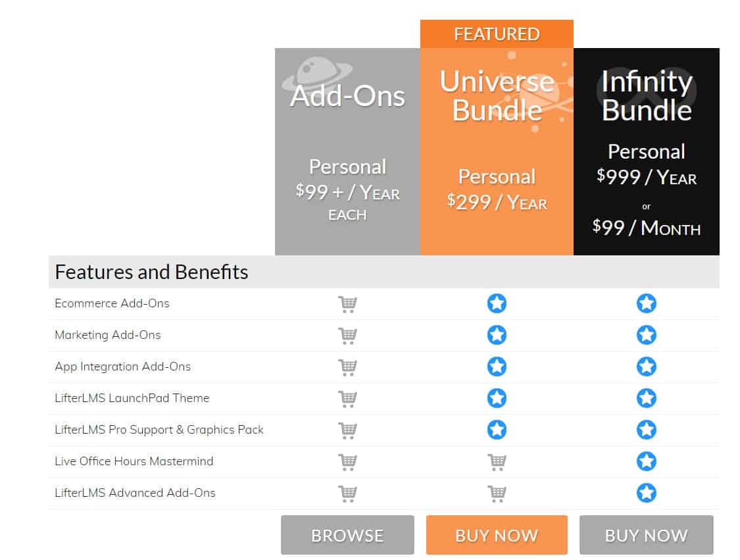This screenshot has width=740, height=560.
Task: Click the orange BUY NOW button
Action: point(497,536)
